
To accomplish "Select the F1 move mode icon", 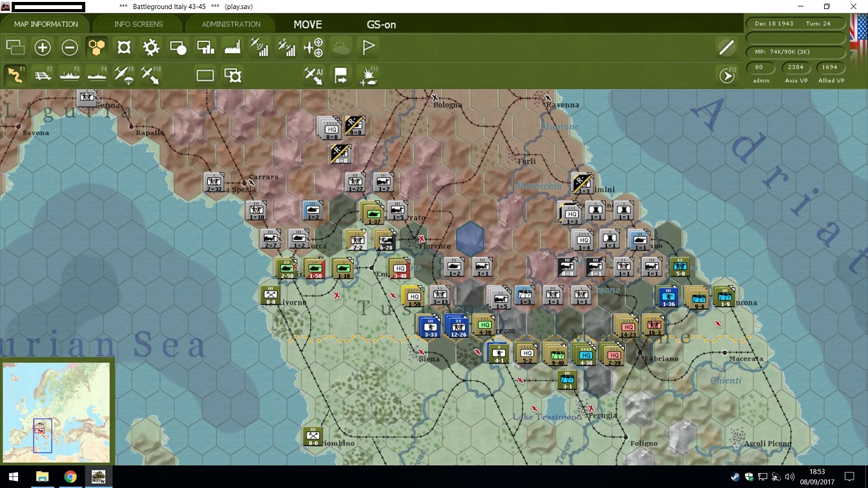I will coord(15,75).
